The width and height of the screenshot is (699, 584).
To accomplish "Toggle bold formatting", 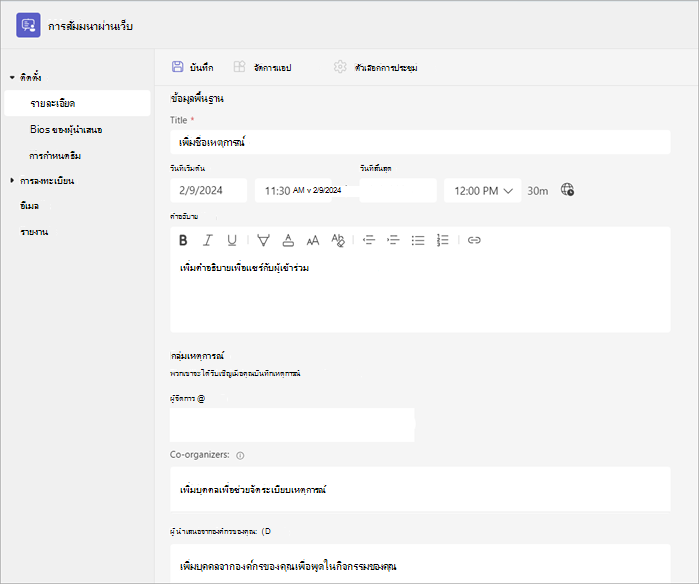I will coord(183,240).
